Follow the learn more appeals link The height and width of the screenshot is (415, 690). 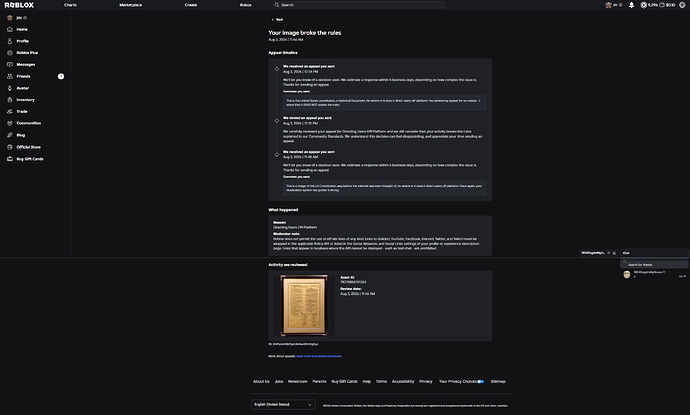point(319,356)
